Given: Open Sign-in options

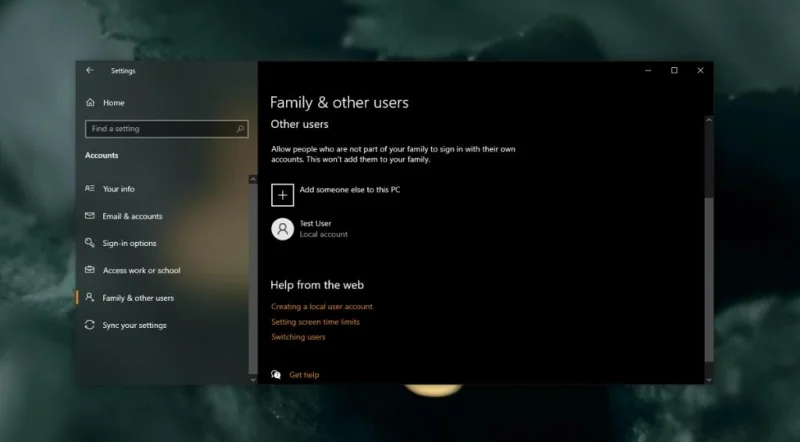Looking at the screenshot, I should 129,243.
